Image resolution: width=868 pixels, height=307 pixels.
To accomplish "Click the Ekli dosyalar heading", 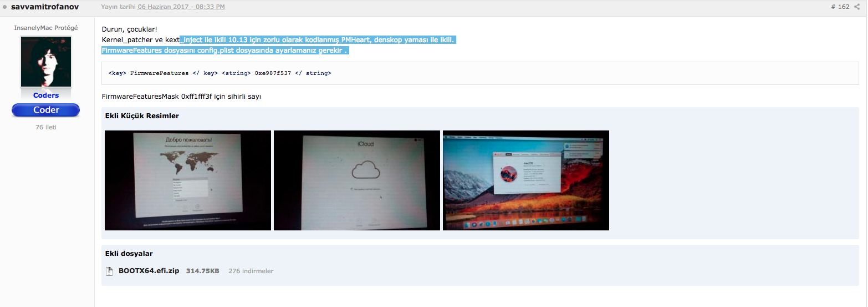I will click(x=129, y=254).
